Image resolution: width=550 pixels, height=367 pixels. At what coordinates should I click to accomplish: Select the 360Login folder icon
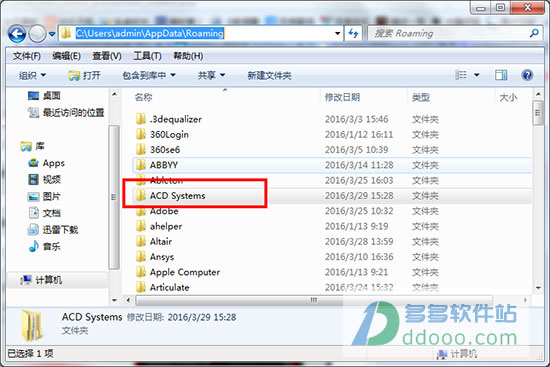(141, 134)
